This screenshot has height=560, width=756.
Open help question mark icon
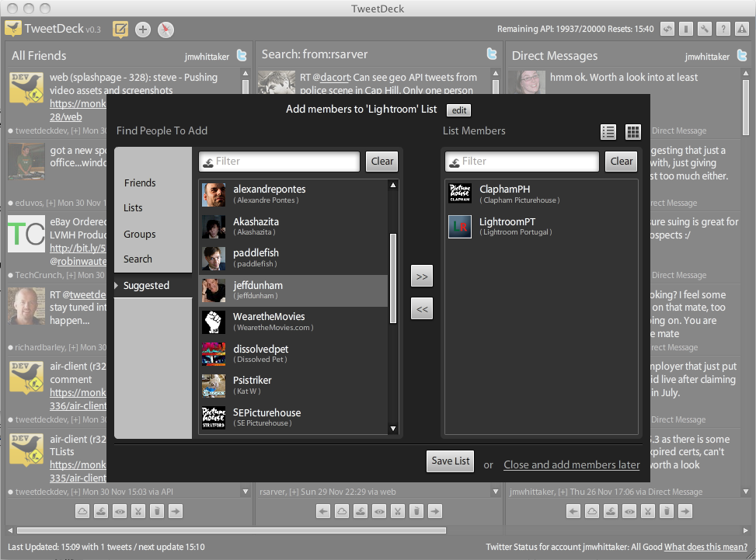[723, 29]
